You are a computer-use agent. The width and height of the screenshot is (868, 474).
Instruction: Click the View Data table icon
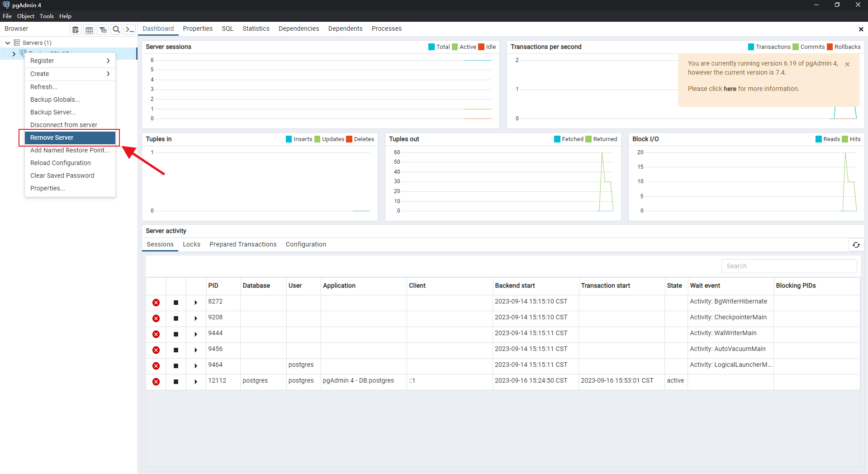(x=89, y=30)
